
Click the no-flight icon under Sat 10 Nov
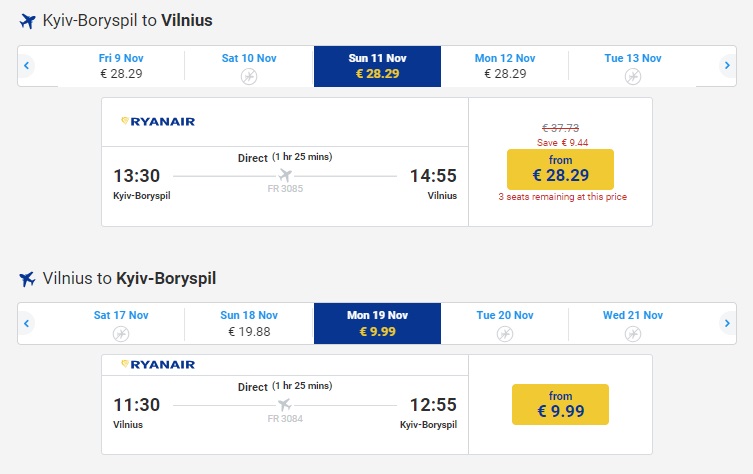[249, 76]
